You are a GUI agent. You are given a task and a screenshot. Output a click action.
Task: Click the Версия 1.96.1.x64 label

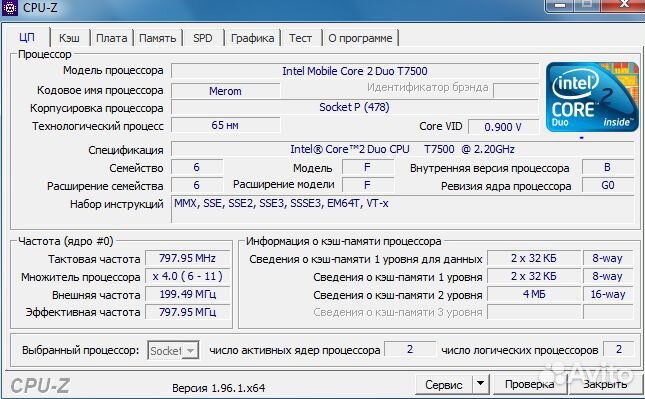pyautogui.click(x=218, y=388)
